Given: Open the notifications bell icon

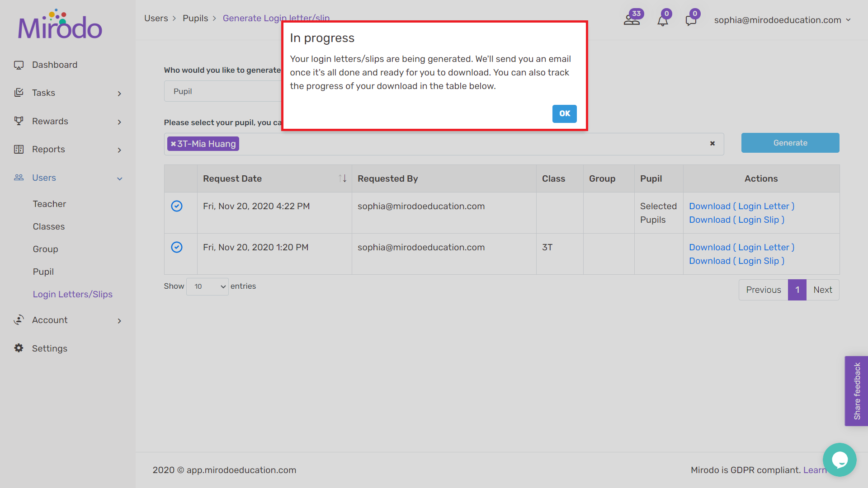Looking at the screenshot, I should [663, 20].
